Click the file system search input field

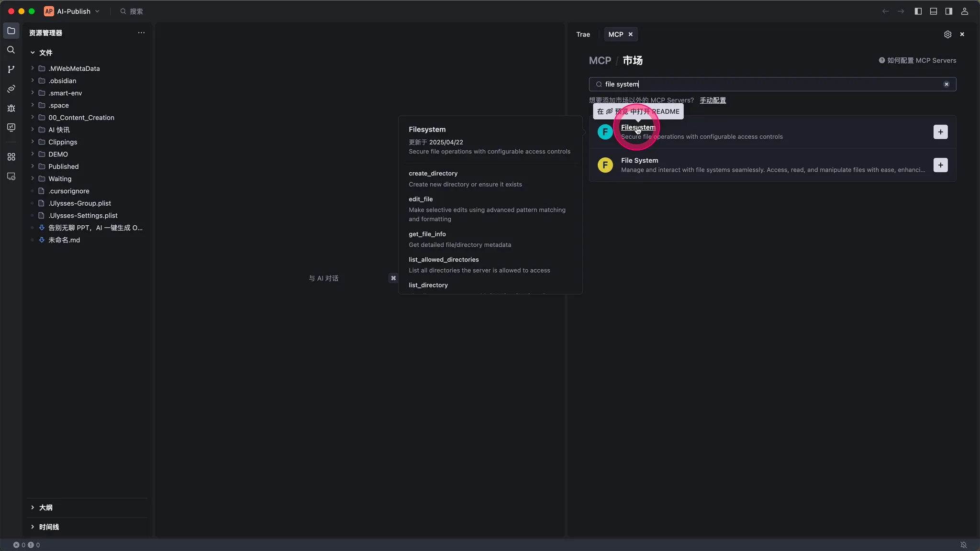pos(766,84)
